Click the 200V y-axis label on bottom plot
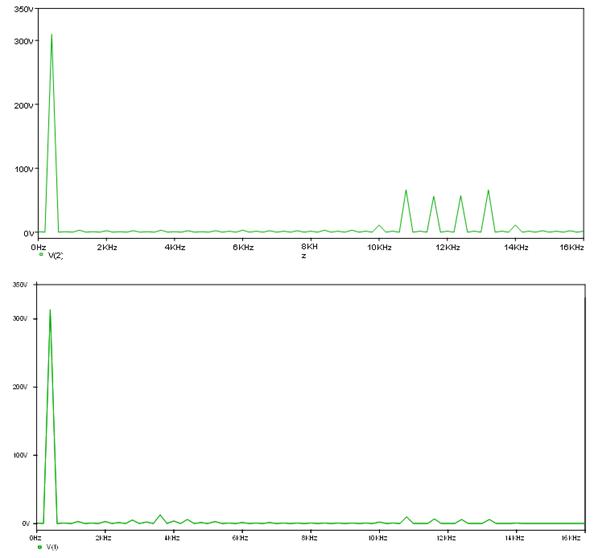 pyautogui.click(x=20, y=387)
